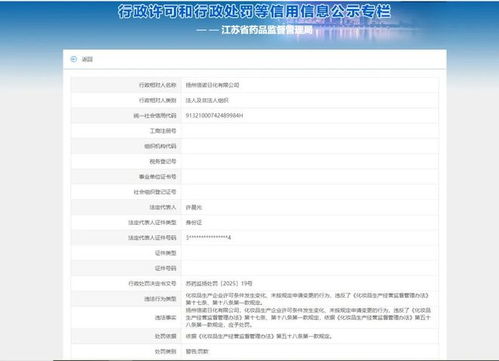Screen dimensions: 499x361
Task: Click the 行政许可和行政处罚等信用信息公示专栏 banner title
Action: point(254,12)
